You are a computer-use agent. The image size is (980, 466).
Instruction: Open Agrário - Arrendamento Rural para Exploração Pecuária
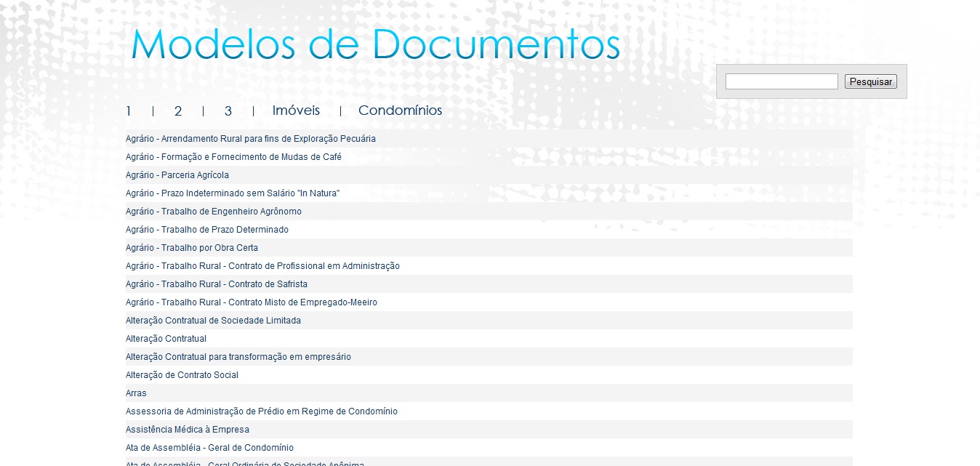coord(251,138)
